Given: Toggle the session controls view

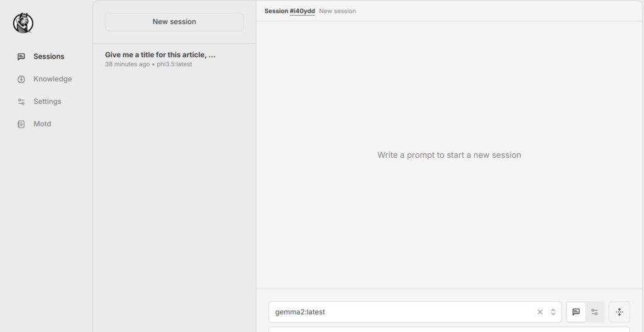Looking at the screenshot, I should coord(595,312).
